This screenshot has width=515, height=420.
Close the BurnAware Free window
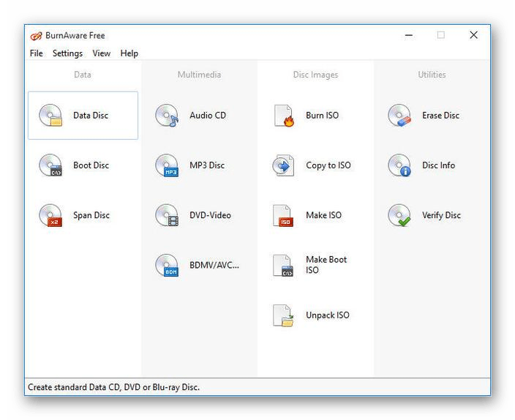click(473, 35)
